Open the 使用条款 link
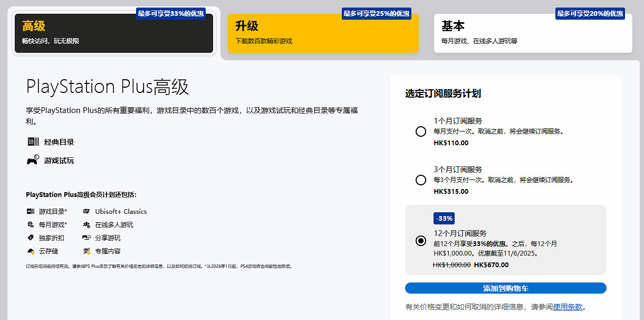Image resolution: width=644 pixels, height=320 pixels. (564, 306)
